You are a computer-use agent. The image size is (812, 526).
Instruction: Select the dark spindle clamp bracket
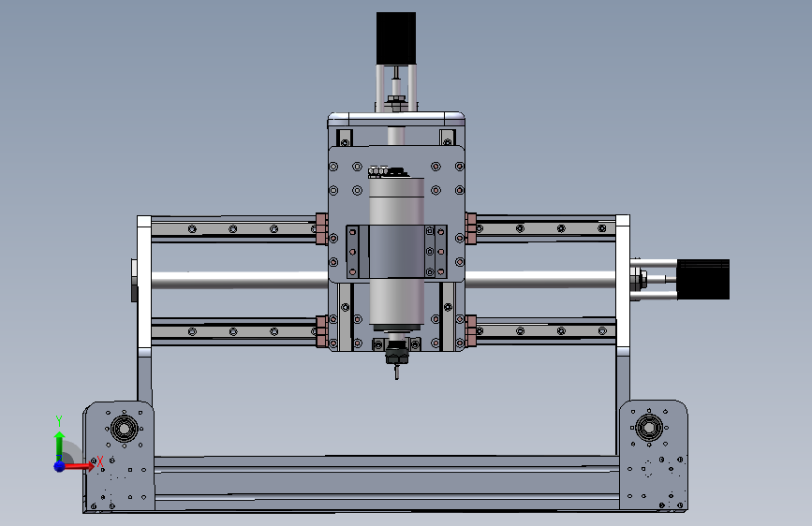click(x=396, y=252)
